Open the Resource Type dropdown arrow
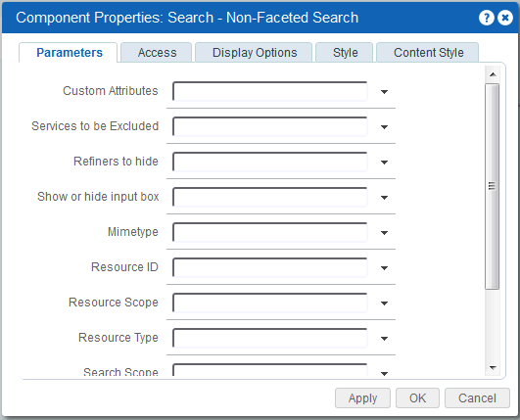520x420 pixels. click(384, 339)
